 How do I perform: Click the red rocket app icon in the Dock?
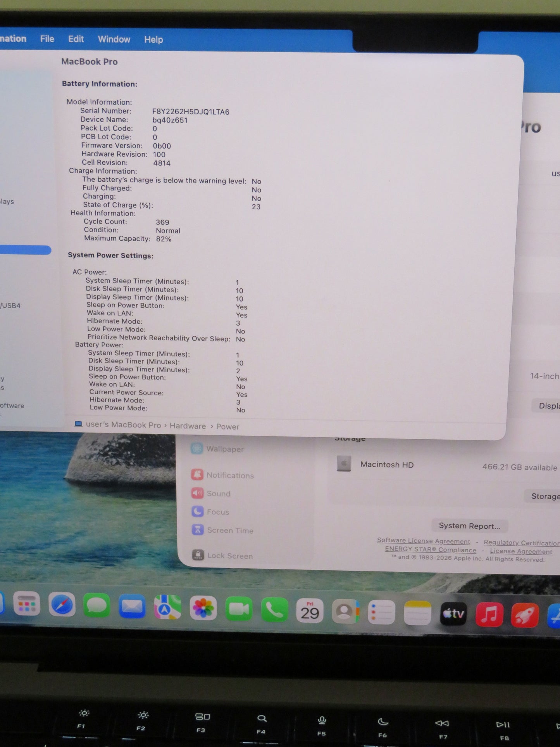coord(525,615)
